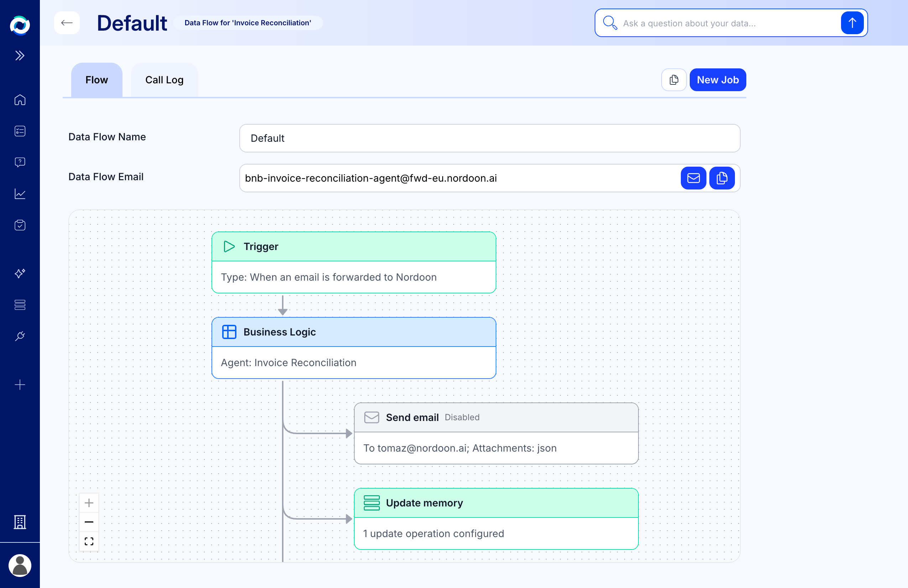
Task: Go back using the arrow button
Action: coord(67,23)
